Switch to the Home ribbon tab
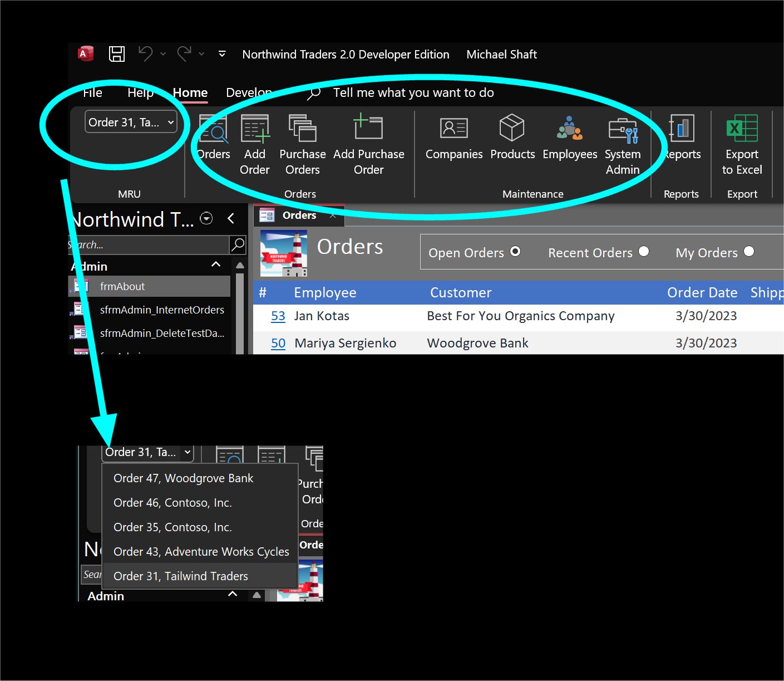784x681 pixels. tap(190, 93)
